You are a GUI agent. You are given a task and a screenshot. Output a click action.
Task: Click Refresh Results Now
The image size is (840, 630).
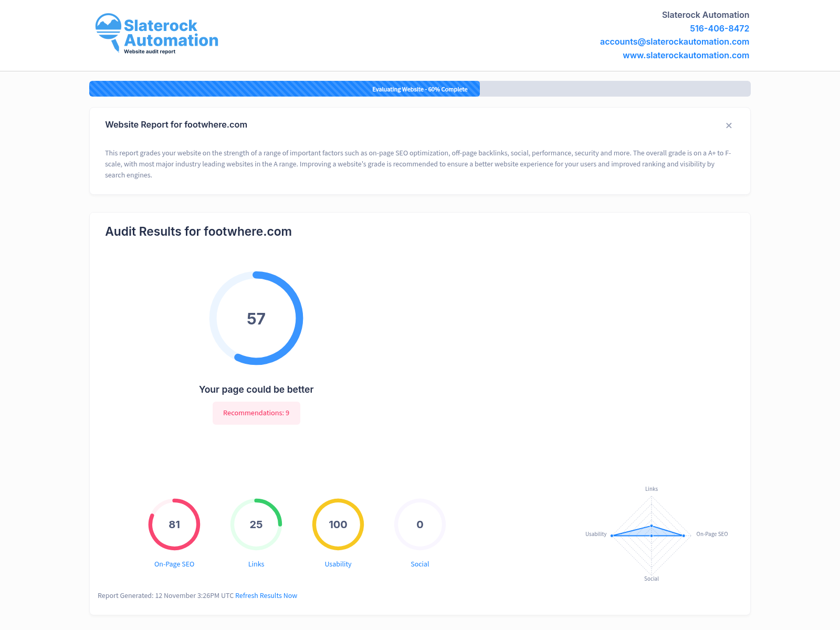pos(266,595)
